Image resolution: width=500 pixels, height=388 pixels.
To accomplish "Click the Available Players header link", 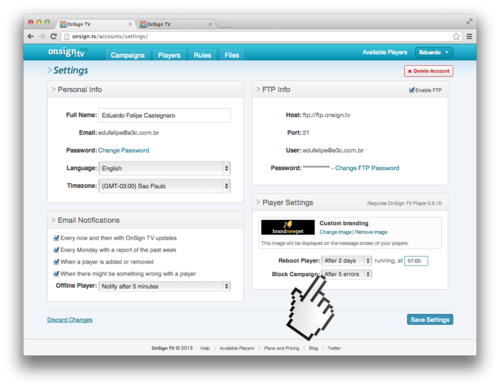I will click(385, 52).
